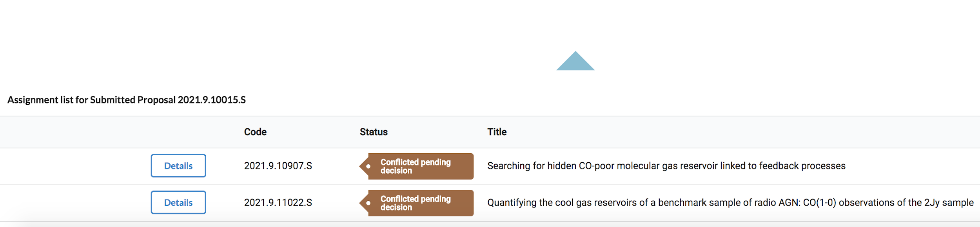Open Details for proposal 2021.9.11022.S

pos(178,203)
